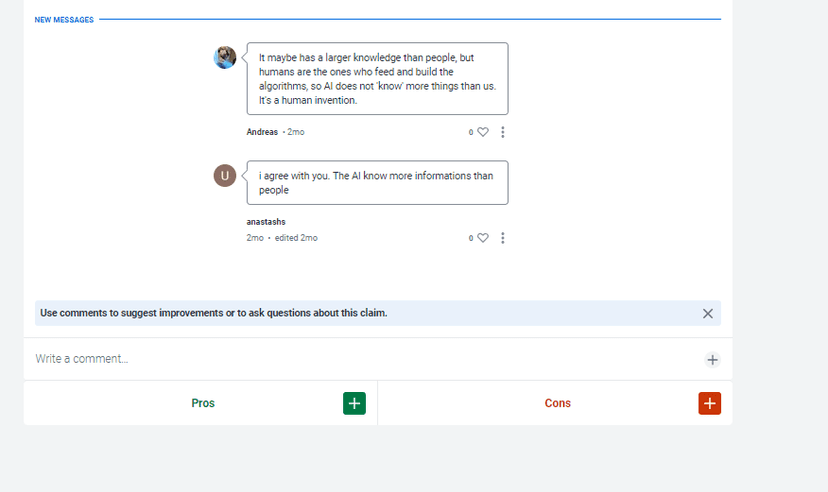Add a new con with the red plus
Viewport: 828px width, 492px height.
[x=709, y=403]
